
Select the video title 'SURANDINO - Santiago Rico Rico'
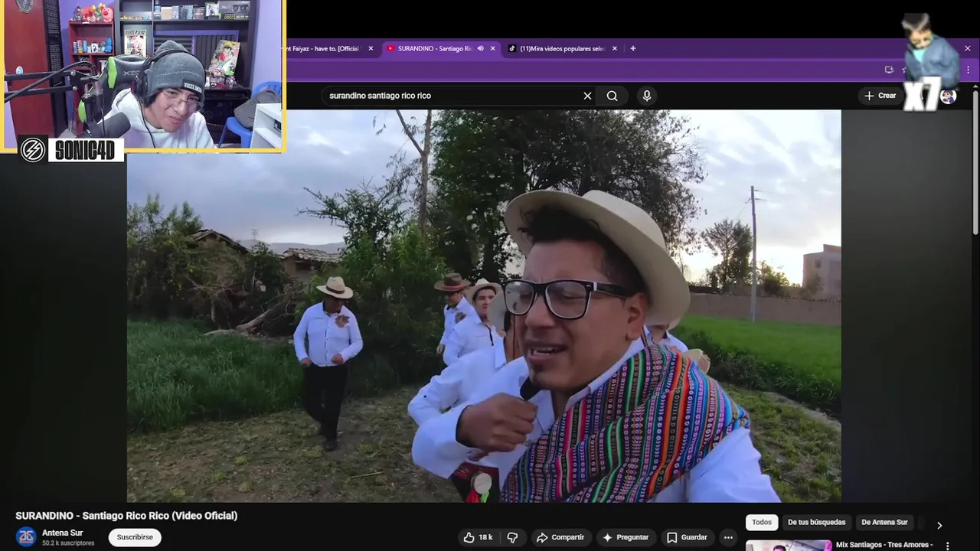click(x=126, y=516)
